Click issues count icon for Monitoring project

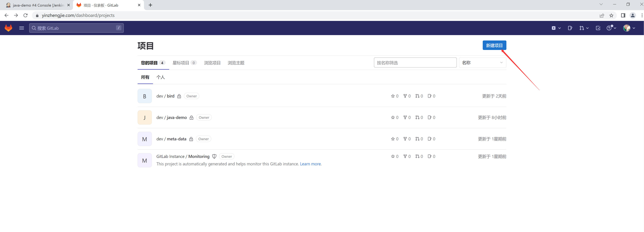pos(430,156)
